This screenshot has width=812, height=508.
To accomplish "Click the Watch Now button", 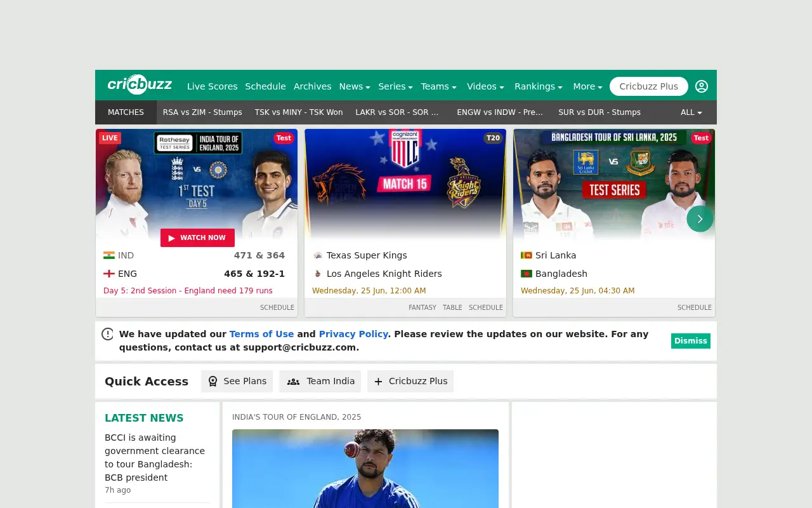I will pos(197,237).
